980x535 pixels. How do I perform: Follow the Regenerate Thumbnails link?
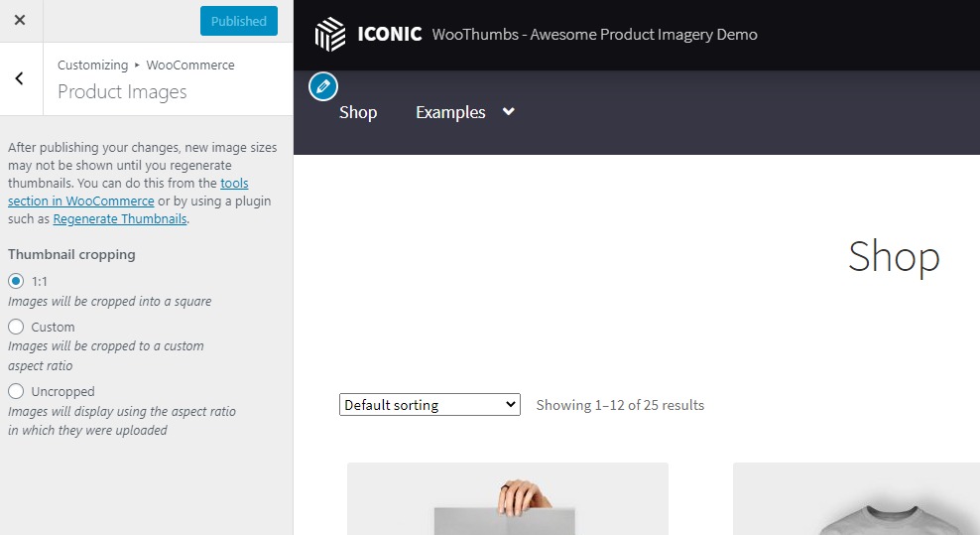click(x=120, y=219)
